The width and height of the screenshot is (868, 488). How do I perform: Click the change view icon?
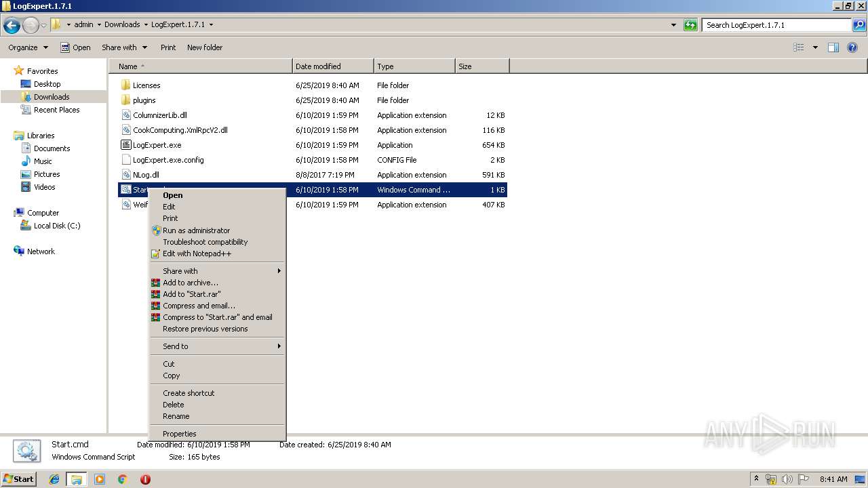coord(799,47)
